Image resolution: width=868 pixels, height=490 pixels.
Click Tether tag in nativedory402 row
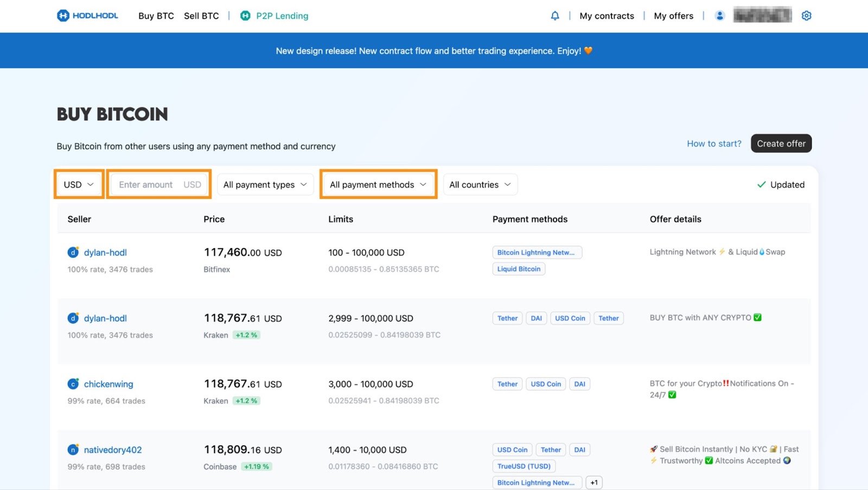(551, 449)
